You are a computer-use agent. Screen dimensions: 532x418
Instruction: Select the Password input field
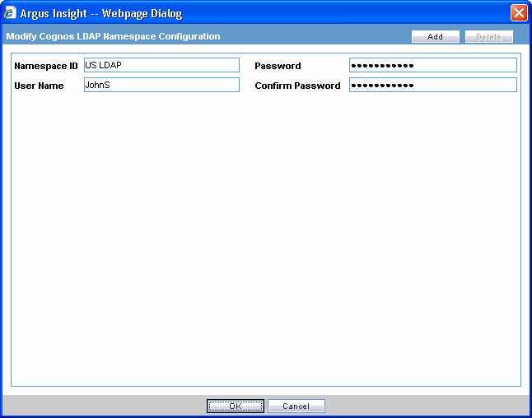(433, 65)
